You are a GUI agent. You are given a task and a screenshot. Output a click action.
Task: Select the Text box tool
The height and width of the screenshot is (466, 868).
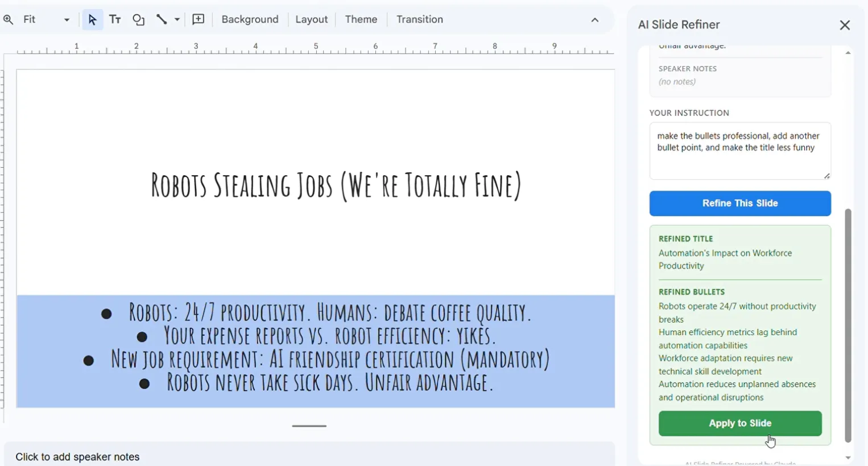[115, 20]
